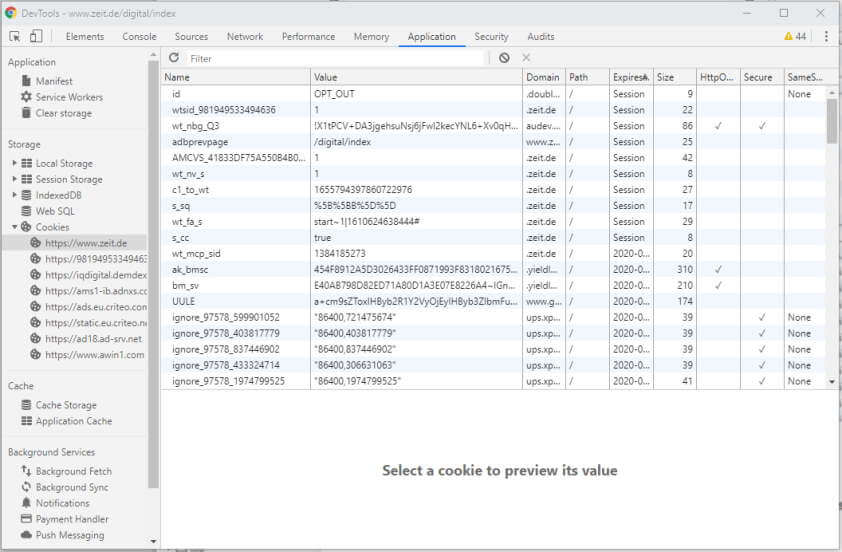Switch to the Memory tab

(x=371, y=37)
